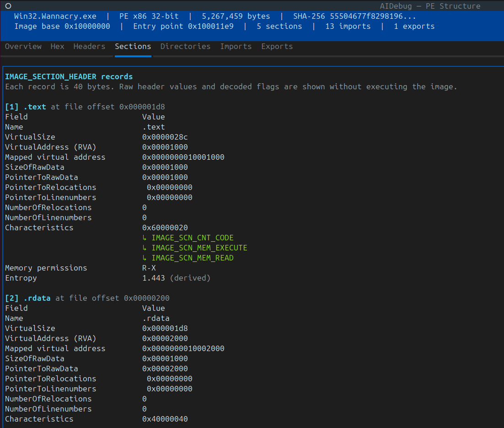Click the '13 imports' summary text

coord(348,27)
